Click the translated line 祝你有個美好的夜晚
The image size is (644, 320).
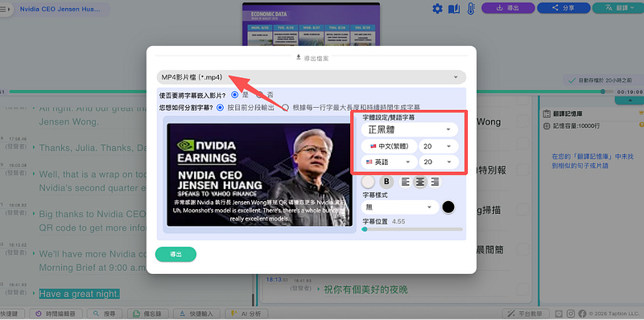[365, 289]
